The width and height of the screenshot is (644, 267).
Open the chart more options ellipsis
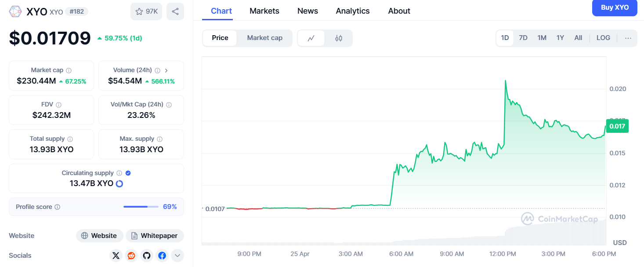628,38
